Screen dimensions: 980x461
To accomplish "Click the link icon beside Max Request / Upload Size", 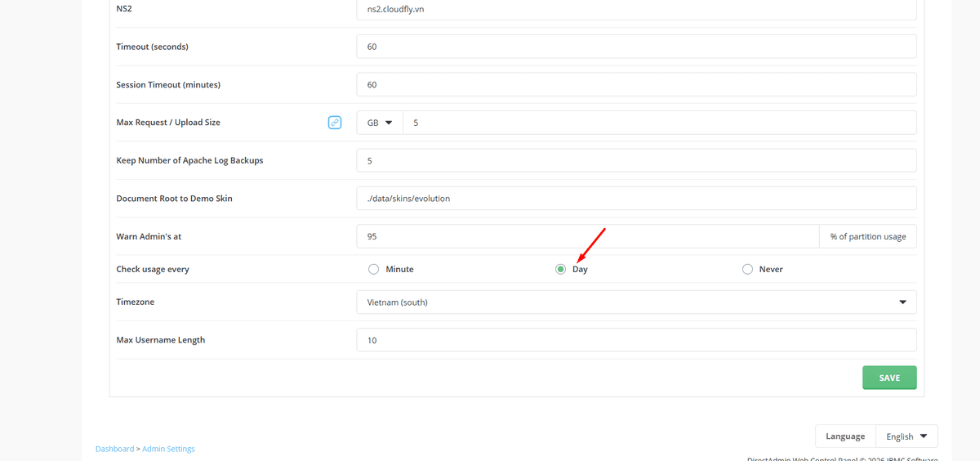I will 334,123.
